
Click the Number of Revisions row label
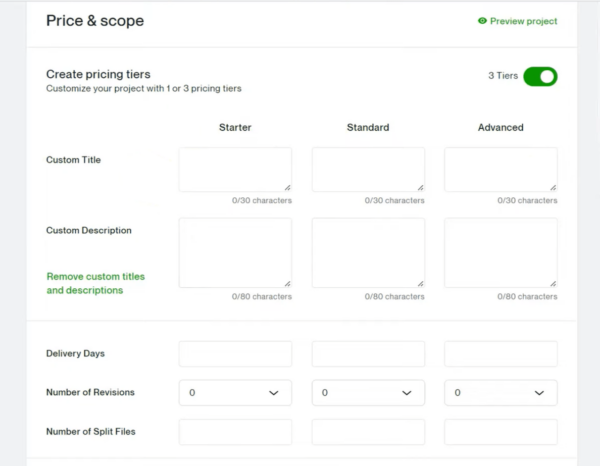[x=90, y=392]
